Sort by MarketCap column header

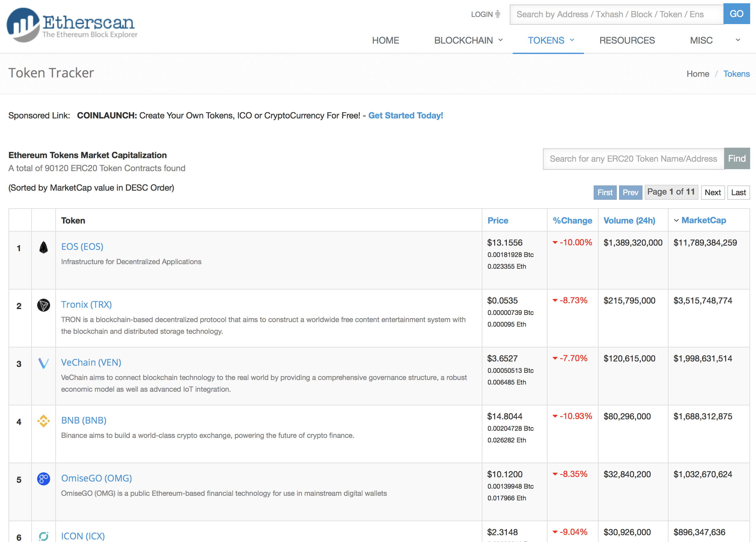[x=704, y=220]
